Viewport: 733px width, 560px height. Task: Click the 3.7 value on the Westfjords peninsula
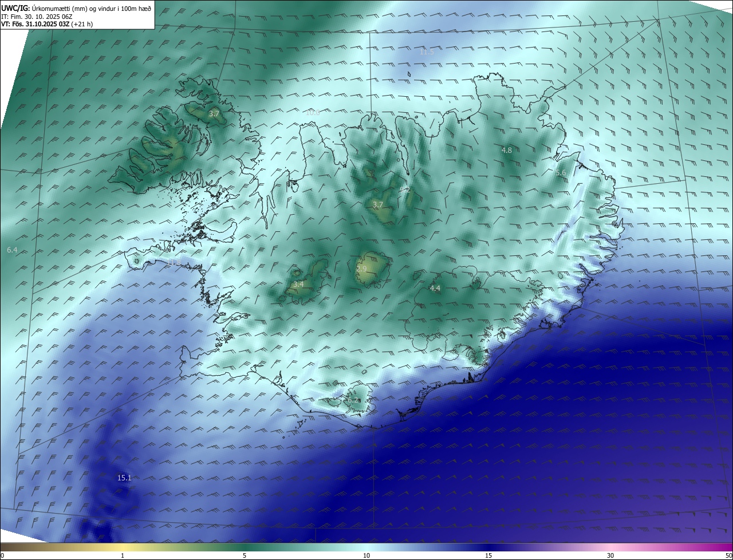click(x=214, y=114)
